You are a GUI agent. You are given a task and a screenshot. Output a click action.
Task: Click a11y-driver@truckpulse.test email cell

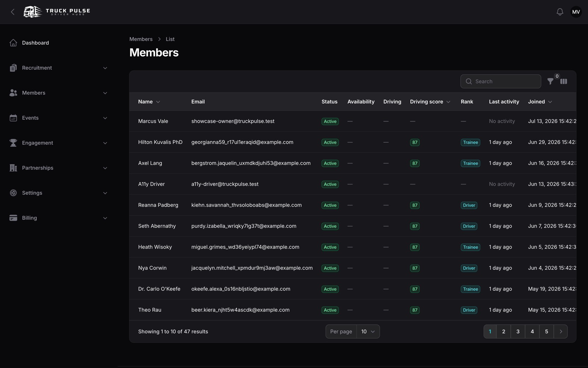225,184
